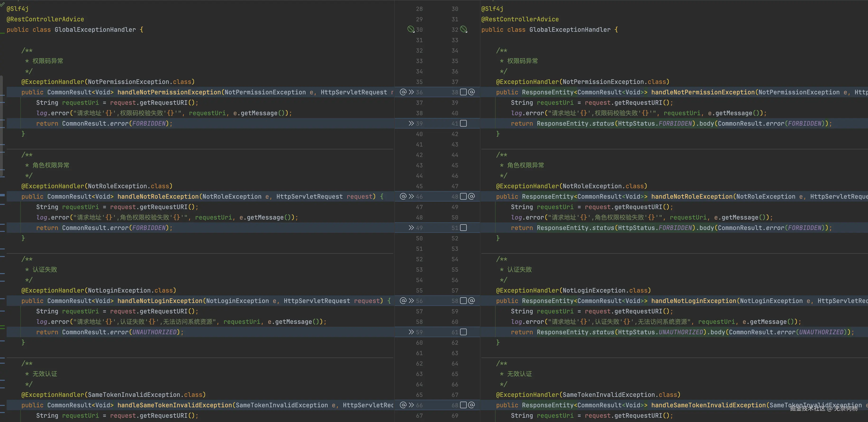The image size is (868, 422).
Task: Click the revert arrows icon at left line 59
Action: point(411,332)
